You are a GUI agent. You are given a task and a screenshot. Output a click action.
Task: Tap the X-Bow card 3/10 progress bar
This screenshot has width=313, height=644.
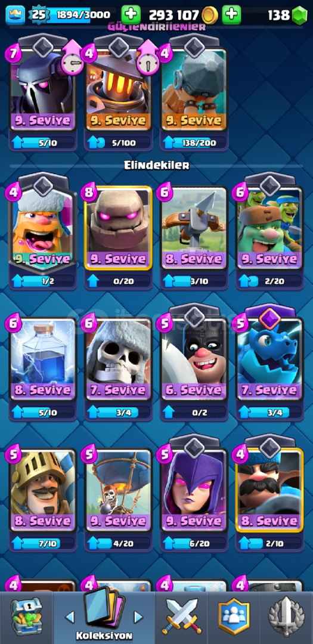coord(194,281)
